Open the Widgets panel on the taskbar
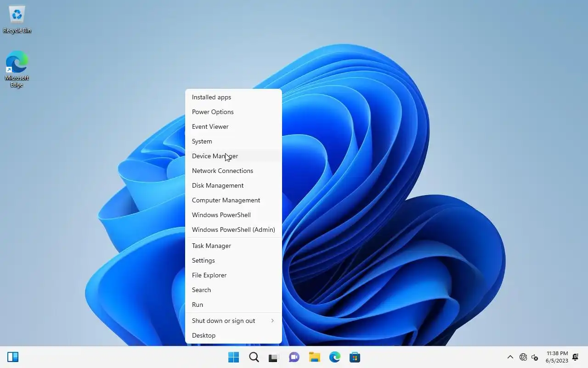This screenshot has height=368, width=588. tap(13, 357)
